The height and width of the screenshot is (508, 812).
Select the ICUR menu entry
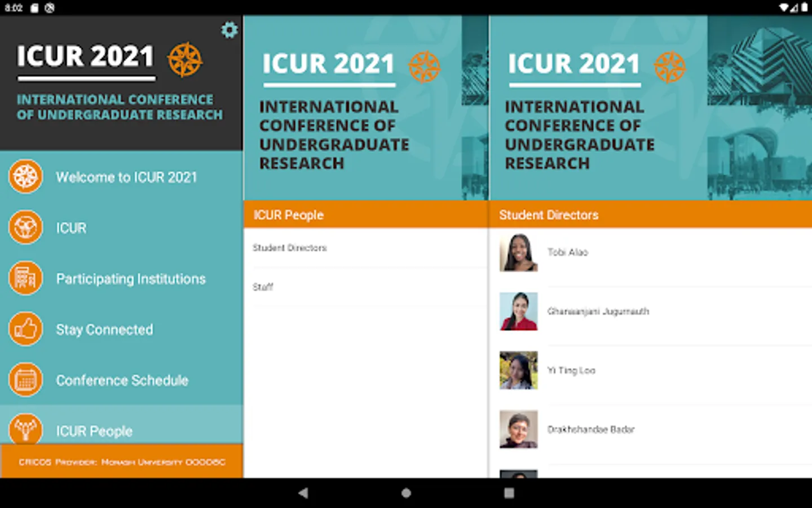click(x=121, y=227)
